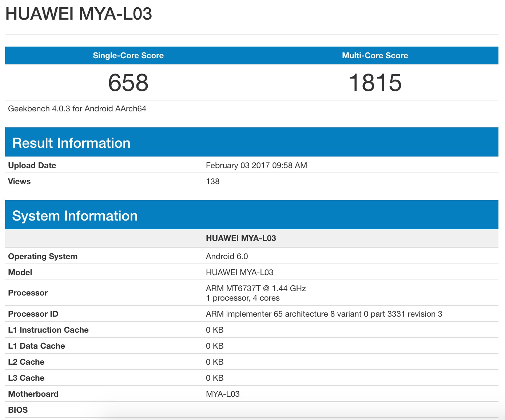The width and height of the screenshot is (505, 420).
Task: Select the Upload Date row label
Action: click(x=32, y=165)
